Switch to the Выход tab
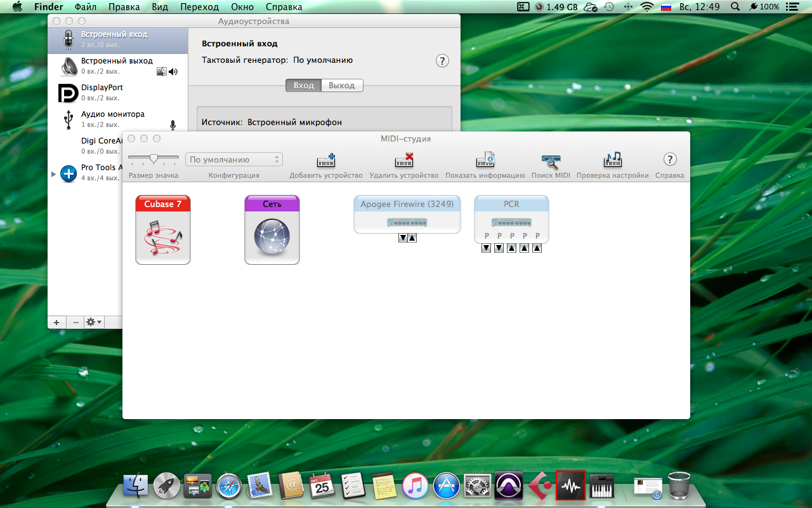 click(342, 85)
